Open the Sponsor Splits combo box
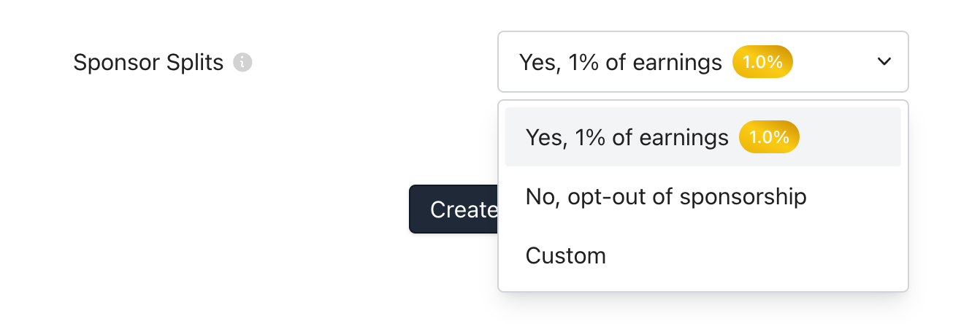This screenshot has width=980, height=324. (702, 62)
